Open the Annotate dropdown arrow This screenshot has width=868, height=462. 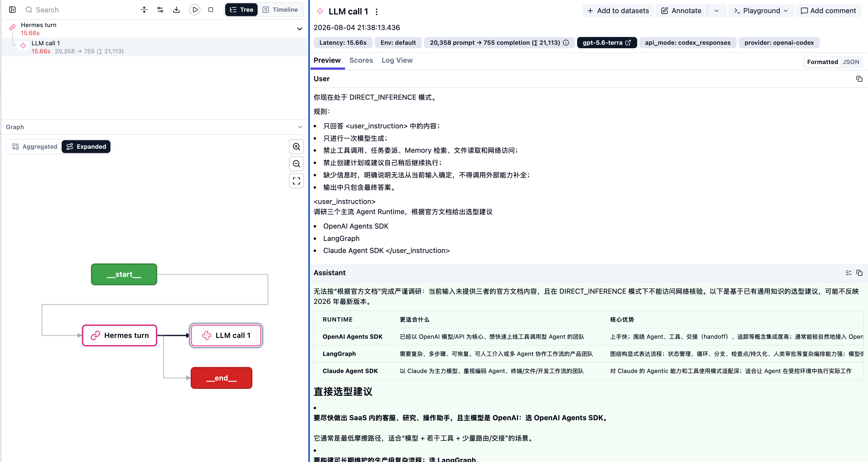coord(717,11)
